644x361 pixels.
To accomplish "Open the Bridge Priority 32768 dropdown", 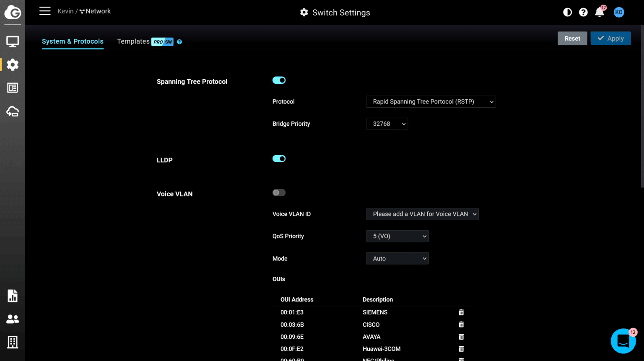I will (x=387, y=124).
